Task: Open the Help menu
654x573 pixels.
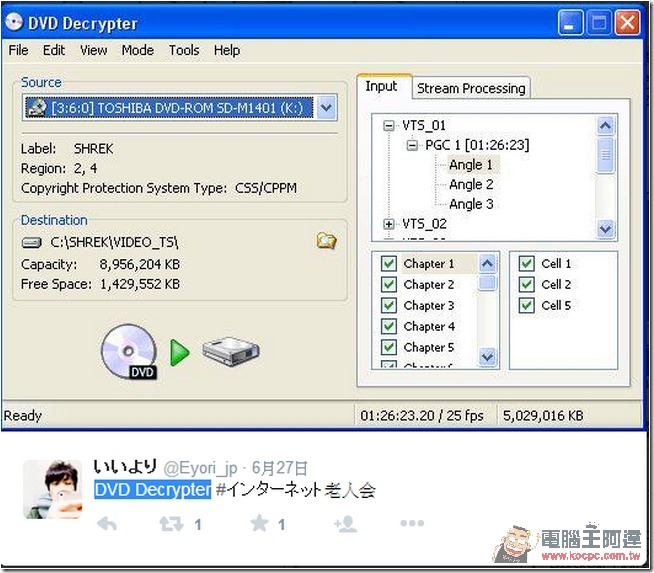Action: tap(227, 50)
